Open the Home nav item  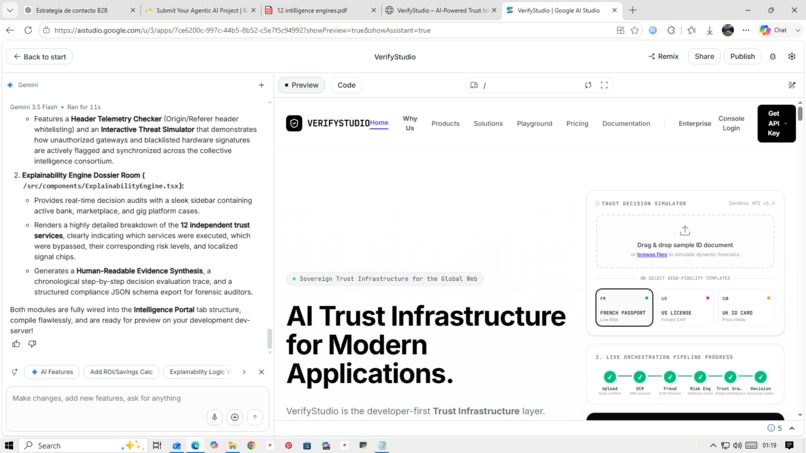(x=379, y=123)
